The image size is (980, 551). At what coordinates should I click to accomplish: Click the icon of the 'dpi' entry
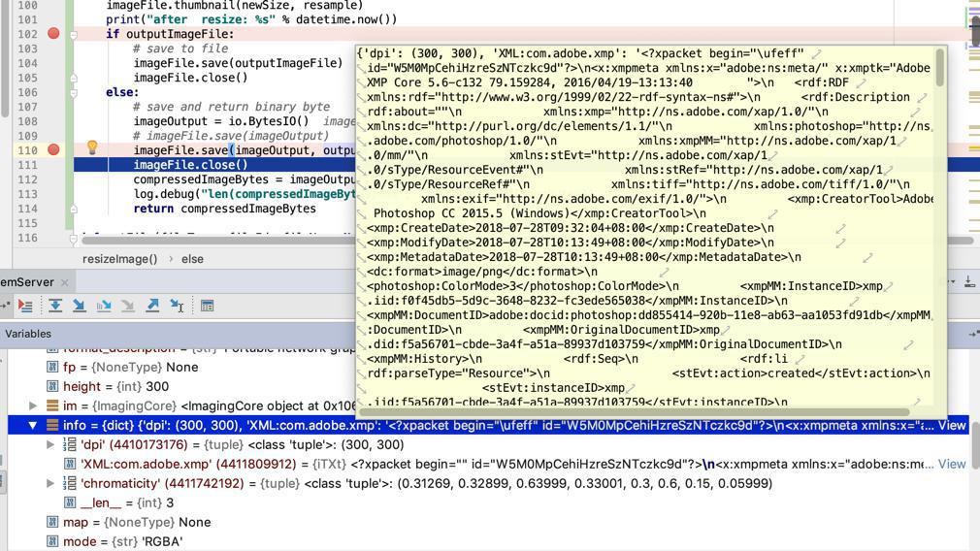point(70,445)
